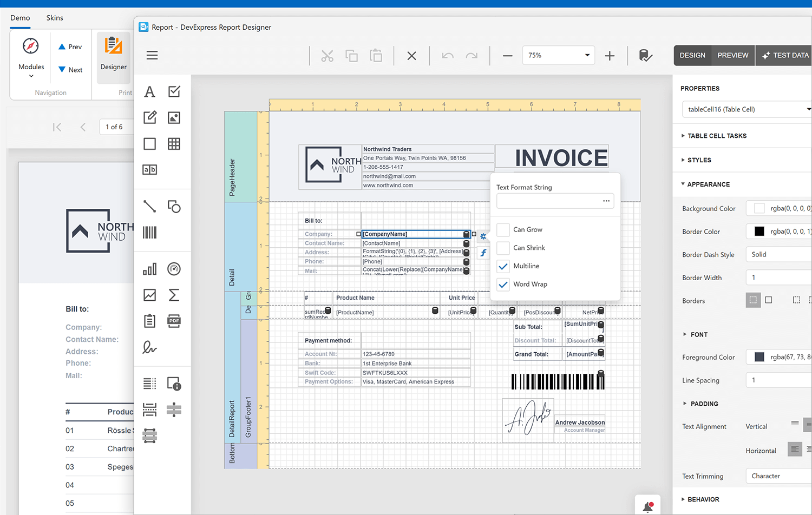Uncheck the Word Wrap checkbox
Image resolution: width=812 pixels, height=515 pixels.
503,285
